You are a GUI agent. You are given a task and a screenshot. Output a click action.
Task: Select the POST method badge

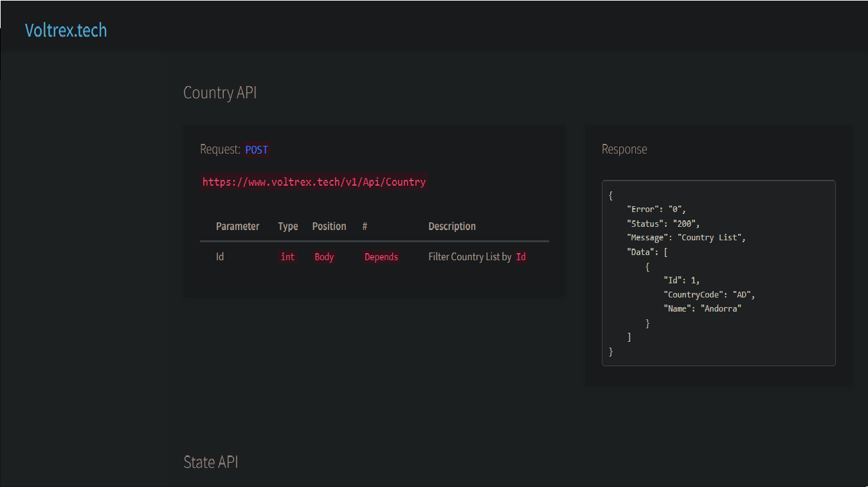tap(257, 150)
